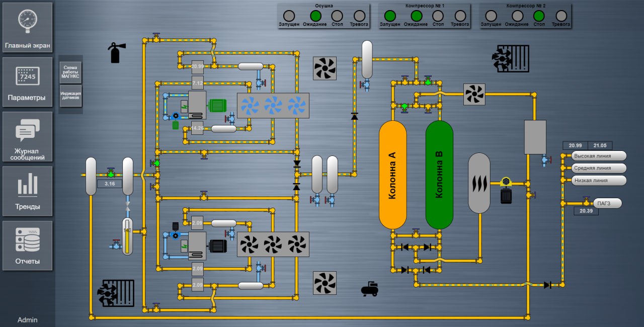Select the blue three-fan cooler unit
644x327 pixels.
[273, 106]
